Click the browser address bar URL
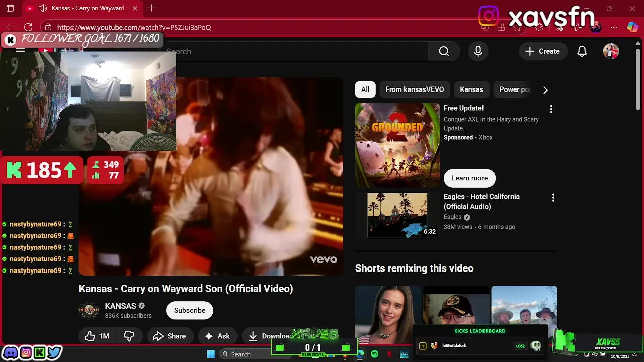The image size is (644, 362). click(x=134, y=27)
